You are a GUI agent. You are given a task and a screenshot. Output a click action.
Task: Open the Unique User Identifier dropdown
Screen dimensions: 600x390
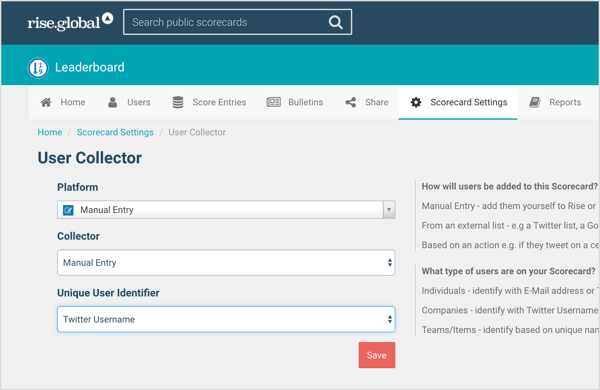(226, 319)
